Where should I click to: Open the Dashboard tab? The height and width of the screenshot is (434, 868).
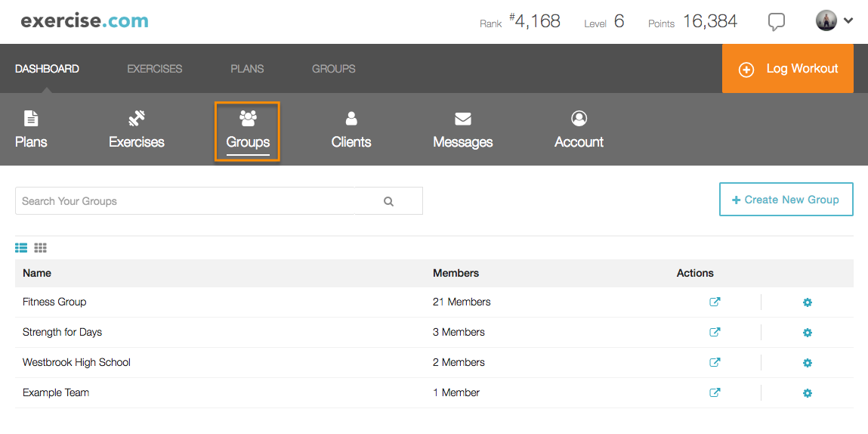47,70
